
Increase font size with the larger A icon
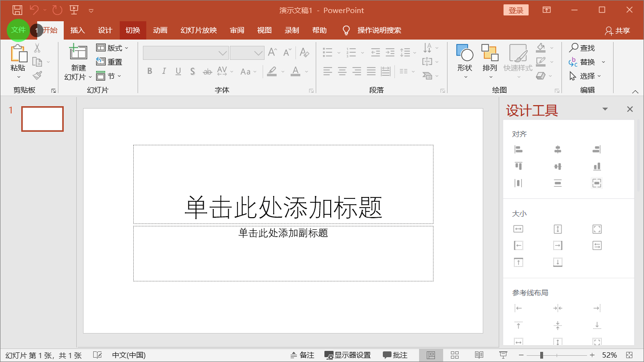click(x=272, y=52)
